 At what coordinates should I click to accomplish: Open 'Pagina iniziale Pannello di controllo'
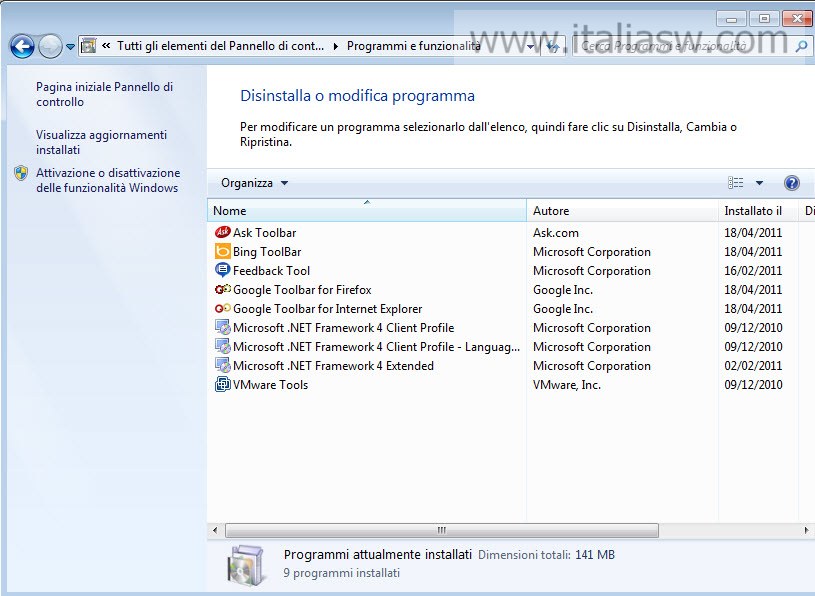click(x=104, y=94)
